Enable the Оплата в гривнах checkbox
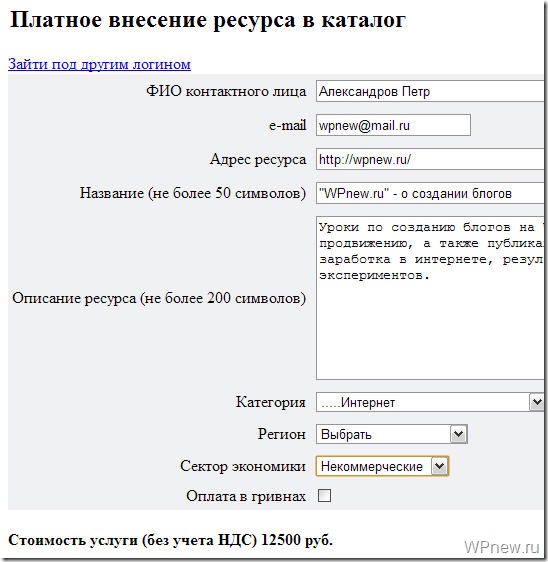 click(x=324, y=496)
